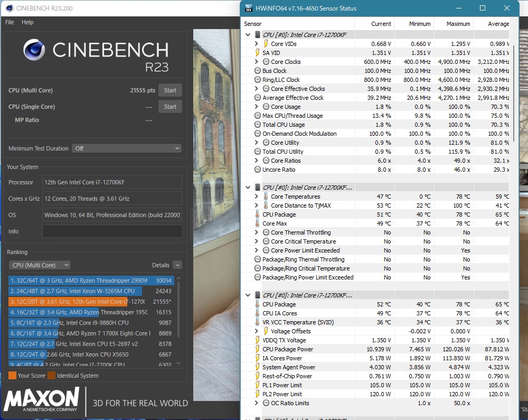This screenshot has width=528, height=420.
Task: Expand the Core Thermal Throttling row
Action: pyautogui.click(x=256, y=232)
